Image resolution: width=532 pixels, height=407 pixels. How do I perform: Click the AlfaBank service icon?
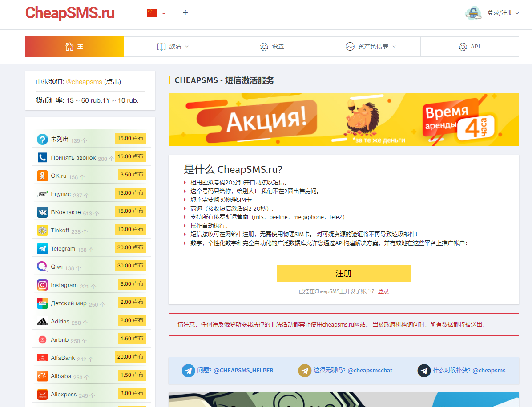pyautogui.click(x=42, y=358)
